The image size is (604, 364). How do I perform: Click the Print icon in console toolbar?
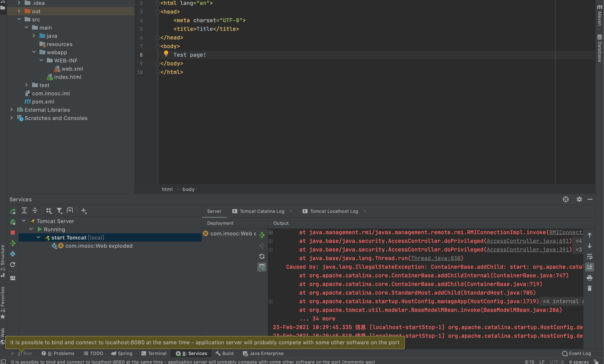click(590, 278)
